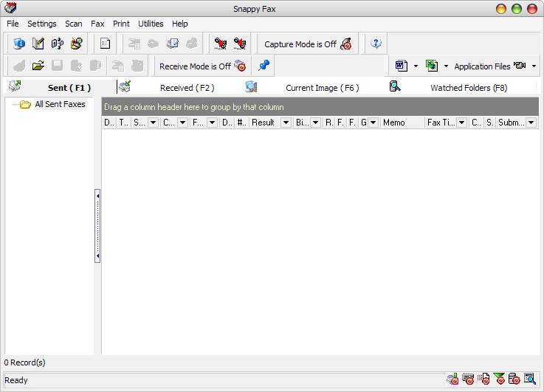The height and width of the screenshot is (392, 544).
Task: Click the Memo column header
Action: click(x=403, y=123)
